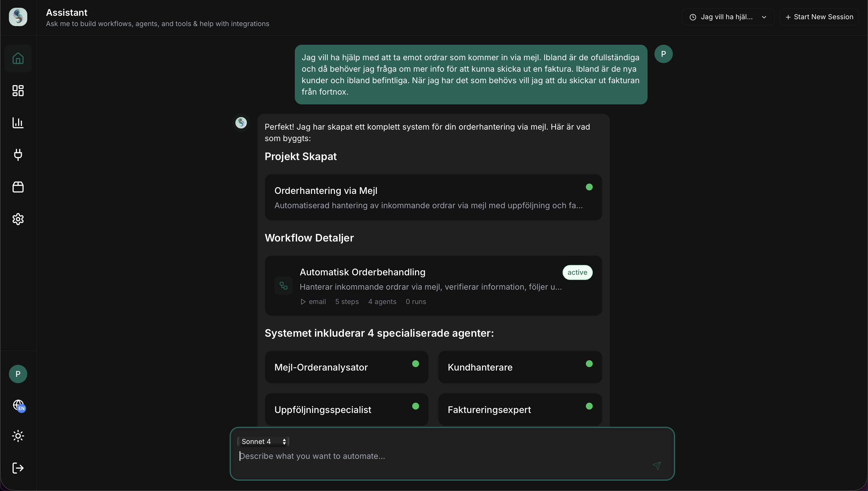Click the logout arrow icon
Viewport: 868px width, 491px height.
click(18, 468)
